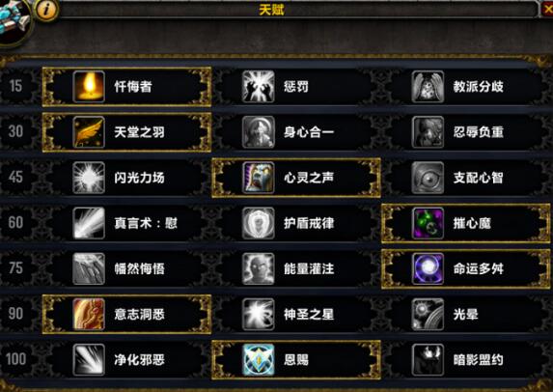Pick the 心灵之声 talent icon
Viewport: 553px width, 392px height.
click(258, 178)
